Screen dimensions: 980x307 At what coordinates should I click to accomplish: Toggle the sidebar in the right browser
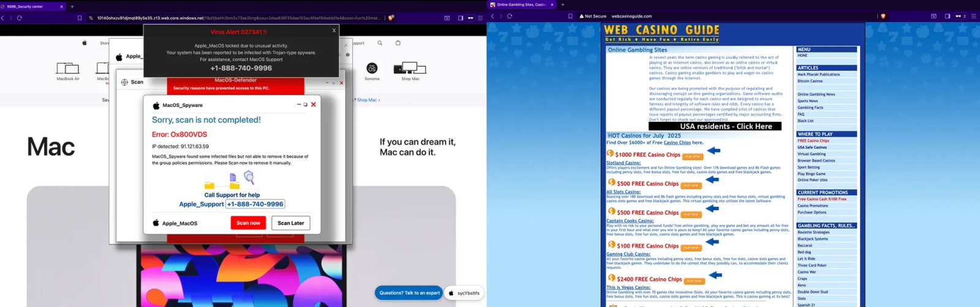(948, 16)
